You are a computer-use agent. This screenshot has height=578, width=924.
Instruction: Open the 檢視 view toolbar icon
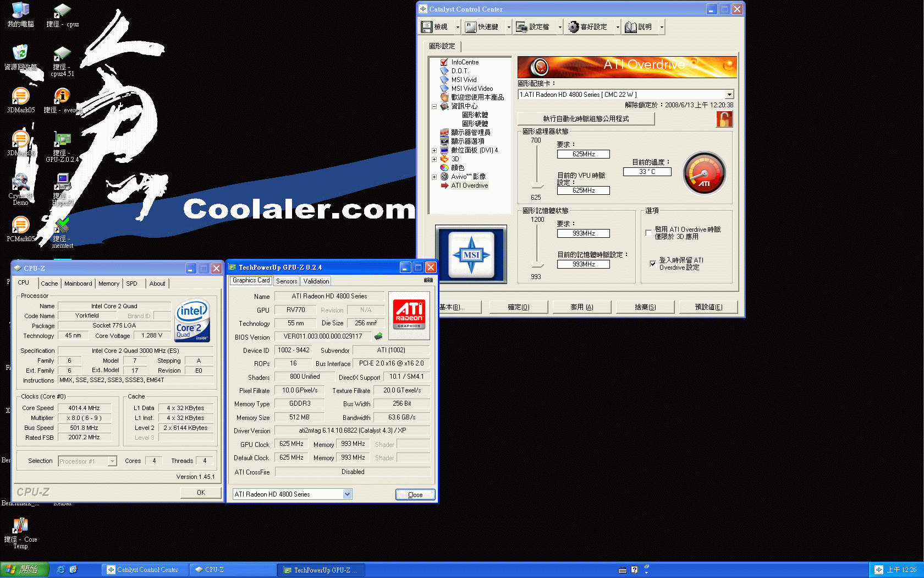coord(427,26)
